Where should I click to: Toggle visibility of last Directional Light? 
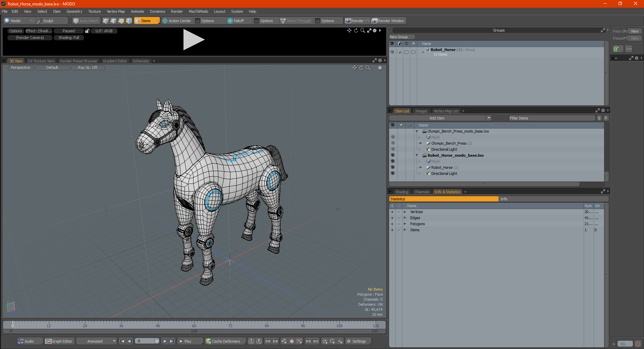392,173
